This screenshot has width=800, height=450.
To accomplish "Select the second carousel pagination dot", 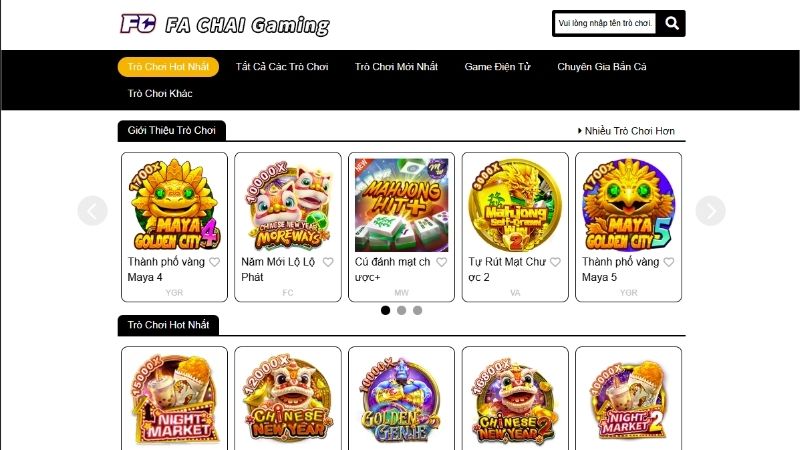I will pos(402,310).
